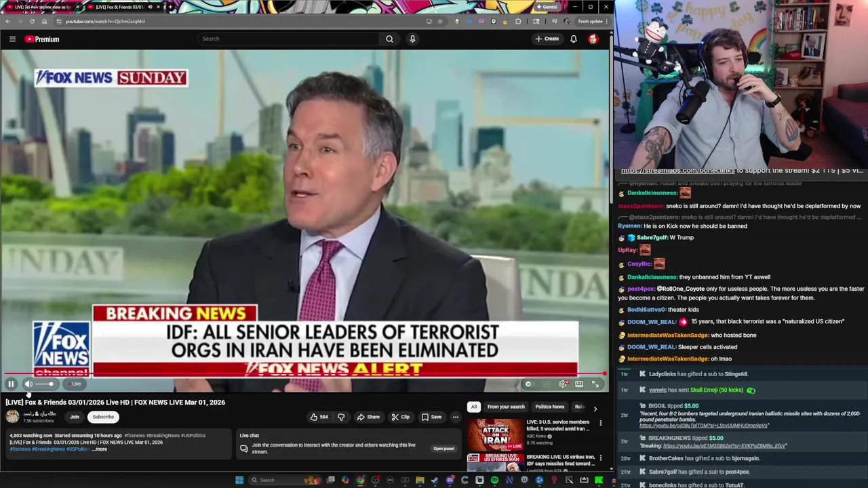The width and height of the screenshot is (868, 488).
Task: Open Spotify from the taskbar
Action: point(494,480)
